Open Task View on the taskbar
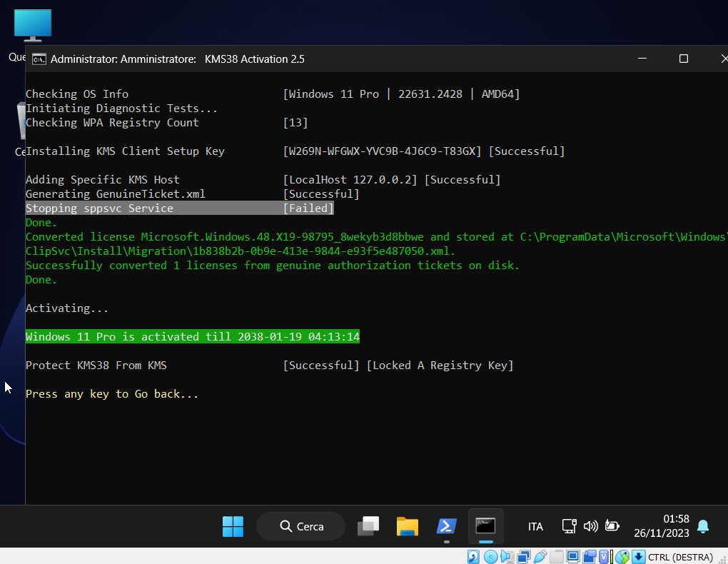 coord(368,526)
